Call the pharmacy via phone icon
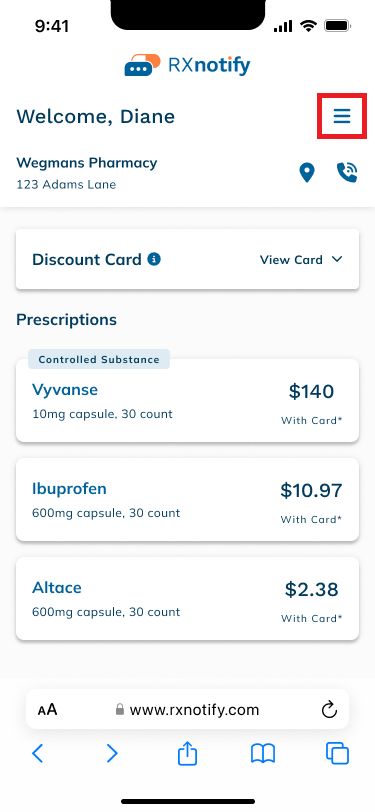Viewport: 375px width, 812px height. pyautogui.click(x=347, y=172)
